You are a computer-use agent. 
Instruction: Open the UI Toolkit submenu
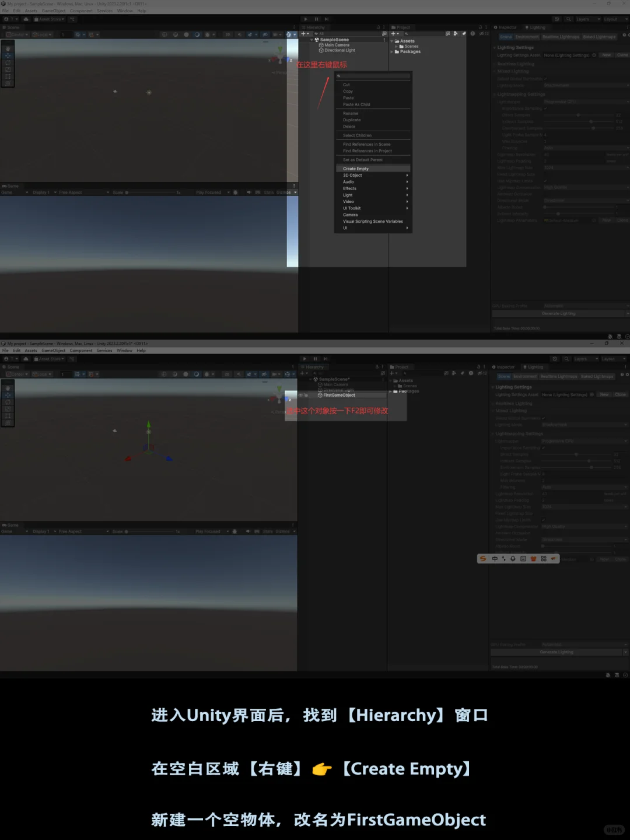coord(373,208)
